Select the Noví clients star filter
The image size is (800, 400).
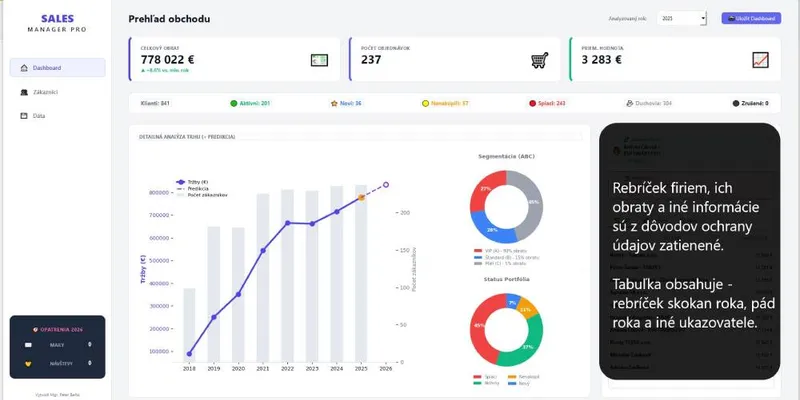coord(346,104)
